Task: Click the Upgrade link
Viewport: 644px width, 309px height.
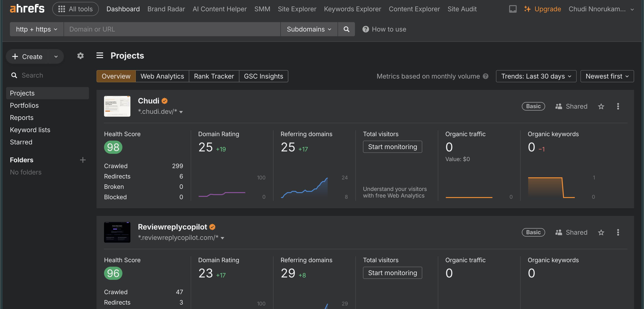Action: click(x=547, y=9)
